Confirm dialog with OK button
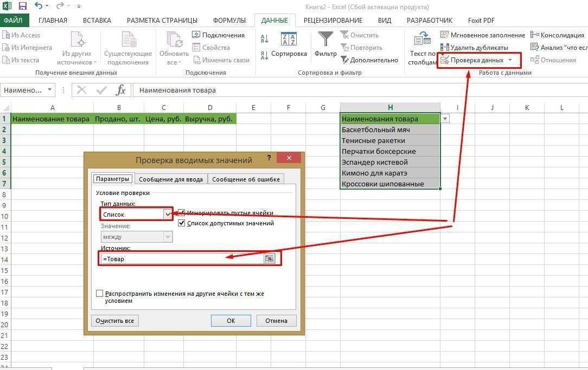 click(x=231, y=320)
